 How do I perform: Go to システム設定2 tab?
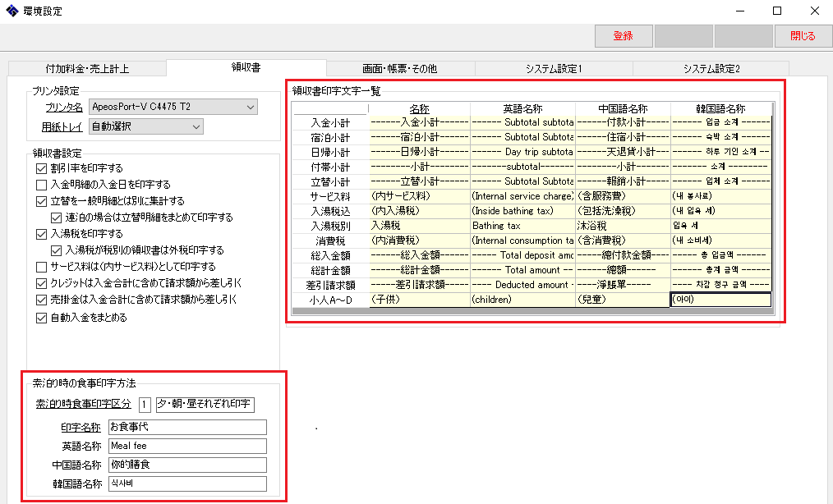click(x=711, y=68)
